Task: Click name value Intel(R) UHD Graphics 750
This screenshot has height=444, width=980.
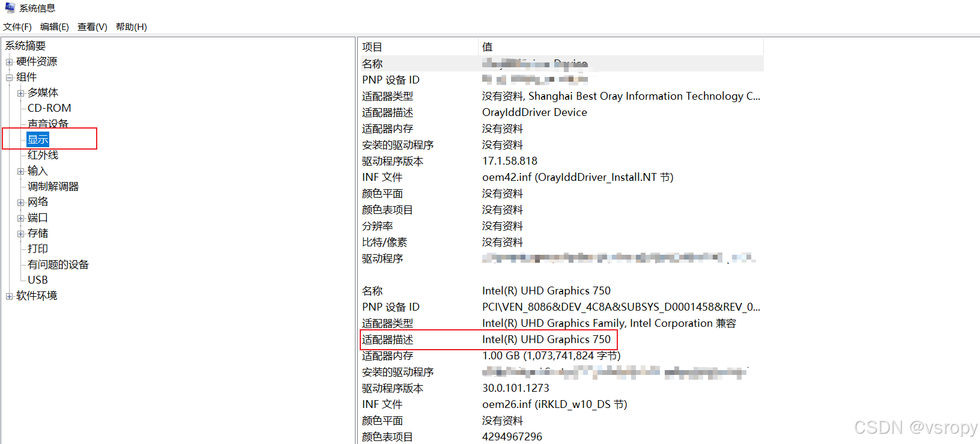Action: [546, 291]
